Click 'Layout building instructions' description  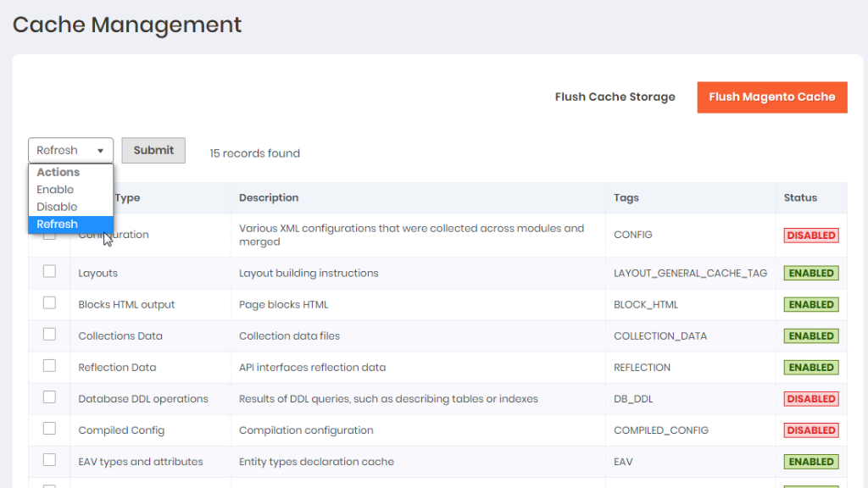click(x=309, y=273)
